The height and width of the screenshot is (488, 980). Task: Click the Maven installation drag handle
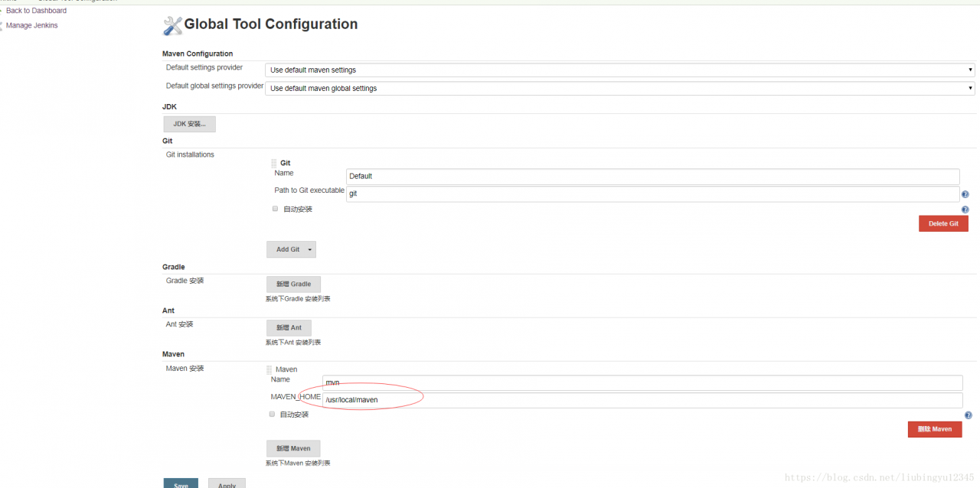coord(269,369)
